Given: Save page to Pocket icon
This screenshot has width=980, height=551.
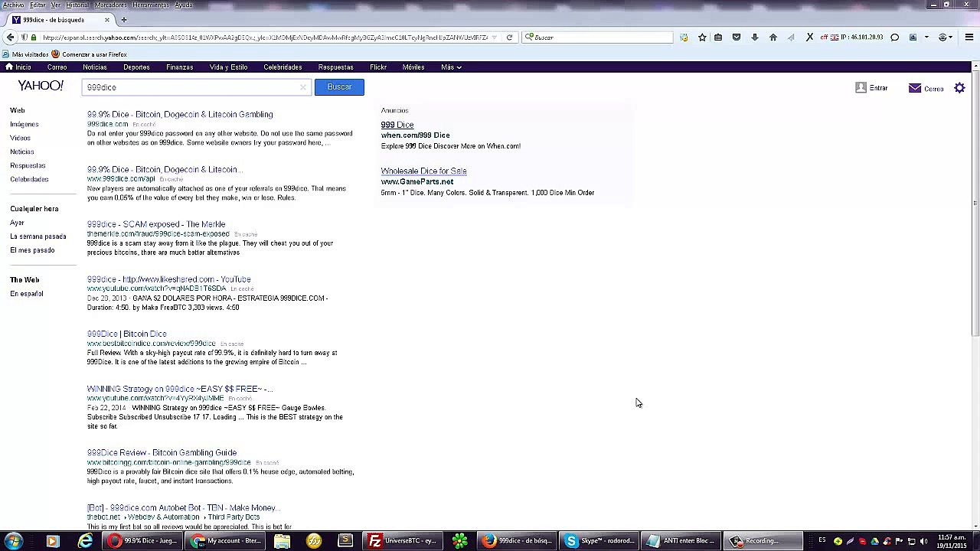Looking at the screenshot, I should tap(737, 37).
